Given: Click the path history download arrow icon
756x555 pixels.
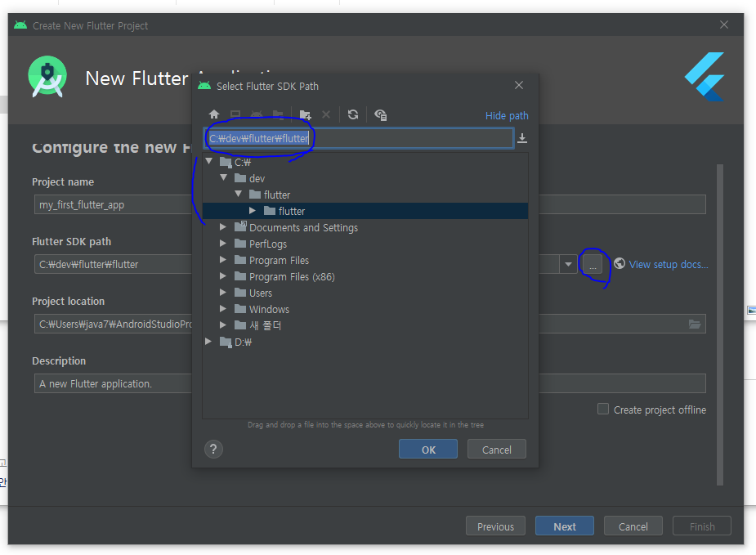Looking at the screenshot, I should point(522,138).
